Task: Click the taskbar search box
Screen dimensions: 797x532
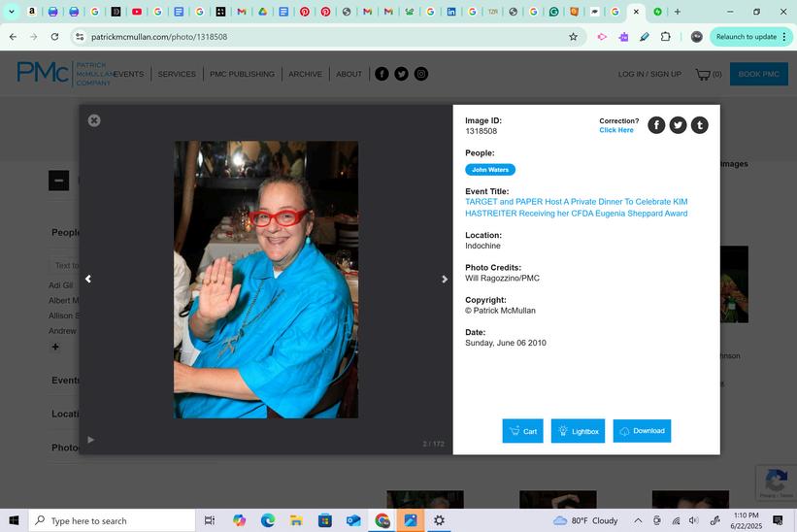Action: (x=112, y=520)
